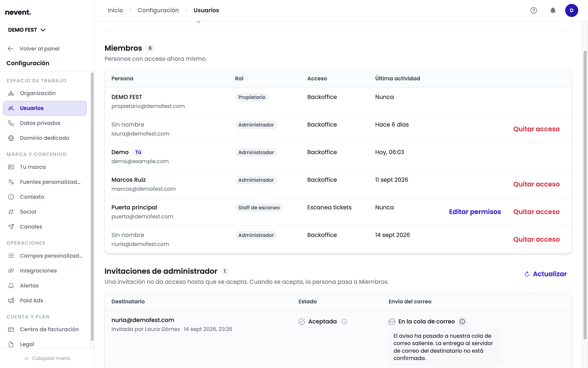This screenshot has height=368, width=588.
Task: Click the Tú badge next to Demo
Action: (138, 152)
